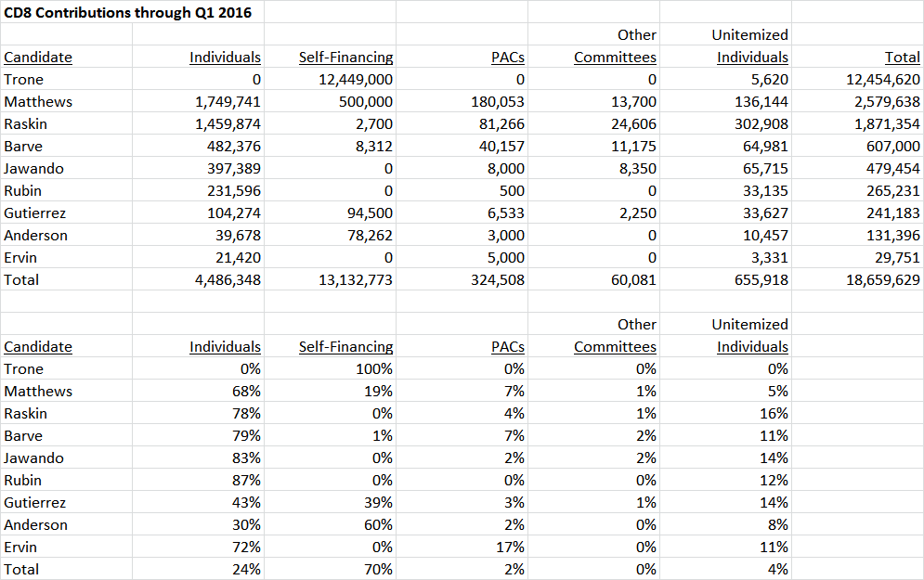Image resolution: width=924 pixels, height=580 pixels.
Task: Select the grand total cell 18,659,629
Action: [883, 279]
